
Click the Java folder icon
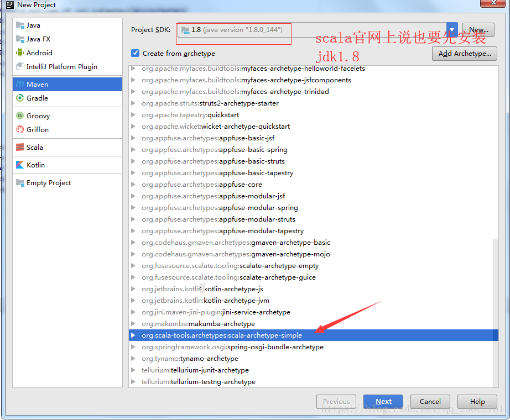point(20,25)
